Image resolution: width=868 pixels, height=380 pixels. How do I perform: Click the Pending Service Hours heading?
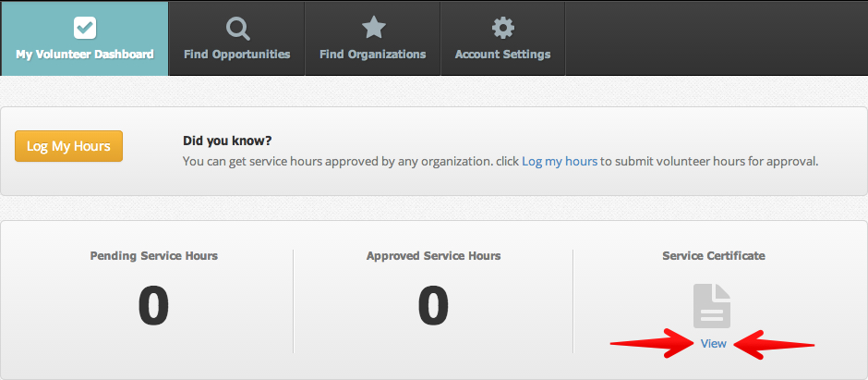pyautogui.click(x=154, y=255)
